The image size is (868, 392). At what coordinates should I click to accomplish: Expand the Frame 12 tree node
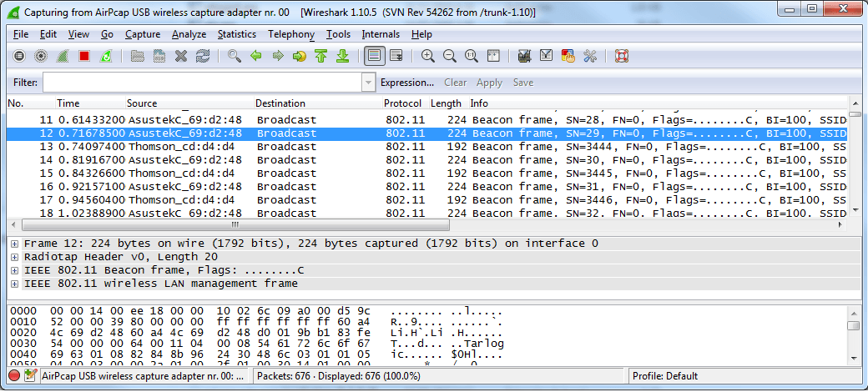pos(14,244)
